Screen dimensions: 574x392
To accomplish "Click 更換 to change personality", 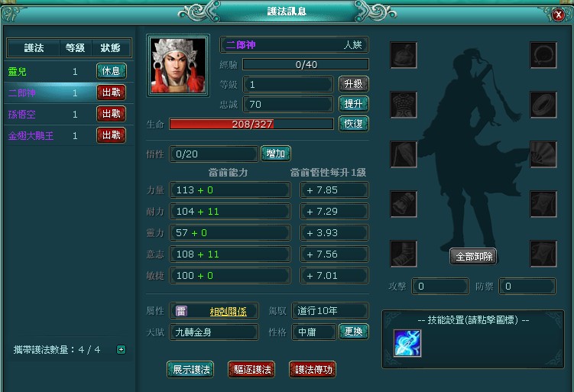I will coord(353,332).
